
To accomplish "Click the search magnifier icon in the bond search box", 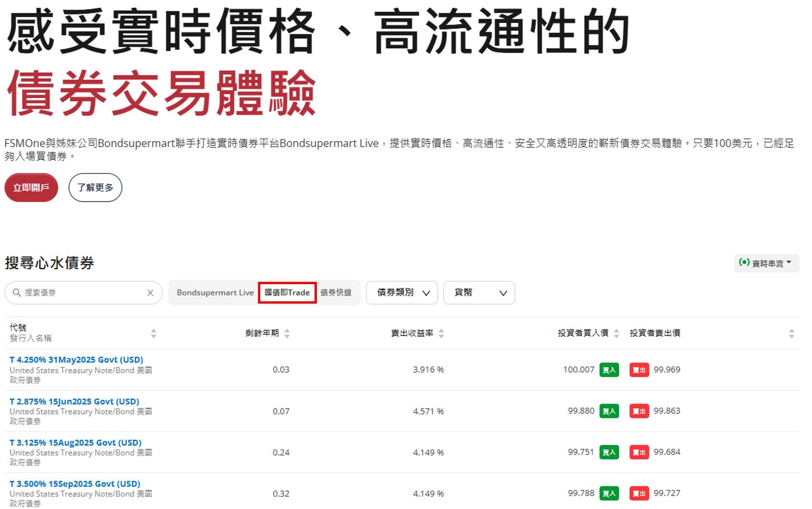I will (x=17, y=293).
